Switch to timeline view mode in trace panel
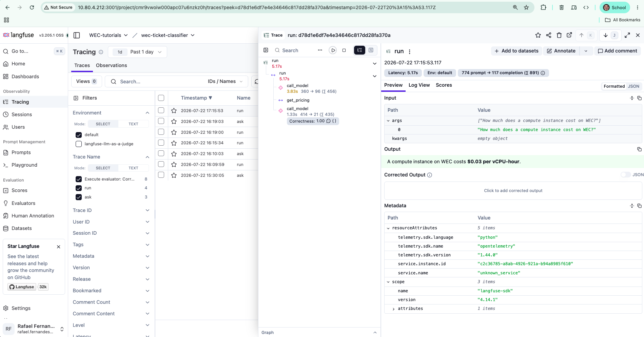644x337 pixels. tap(371, 50)
